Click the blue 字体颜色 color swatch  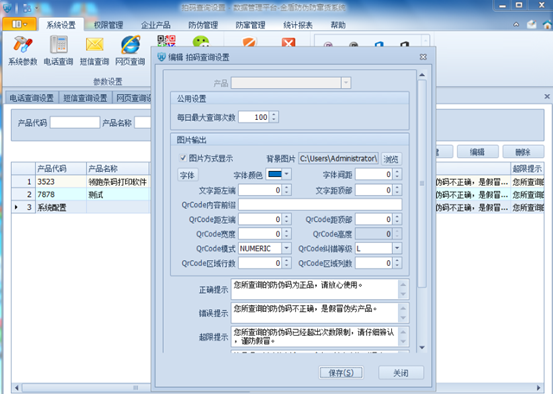pyautogui.click(x=275, y=174)
